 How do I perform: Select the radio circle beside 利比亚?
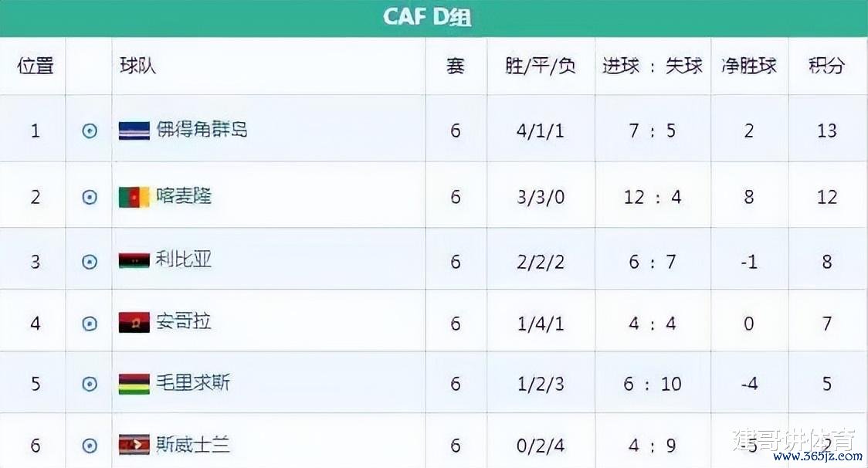tap(90, 261)
